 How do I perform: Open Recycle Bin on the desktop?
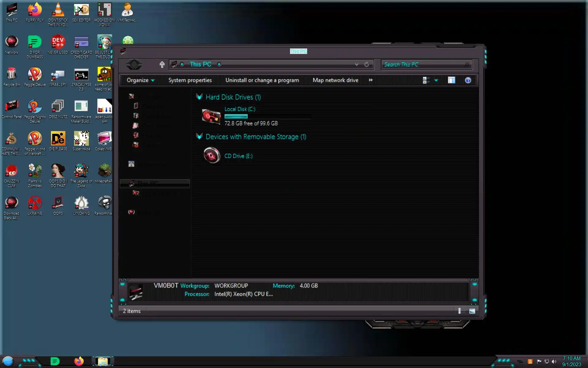[12, 75]
